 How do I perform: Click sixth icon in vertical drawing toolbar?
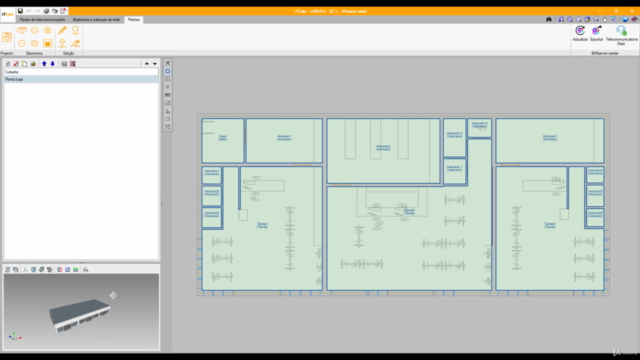[x=168, y=103]
